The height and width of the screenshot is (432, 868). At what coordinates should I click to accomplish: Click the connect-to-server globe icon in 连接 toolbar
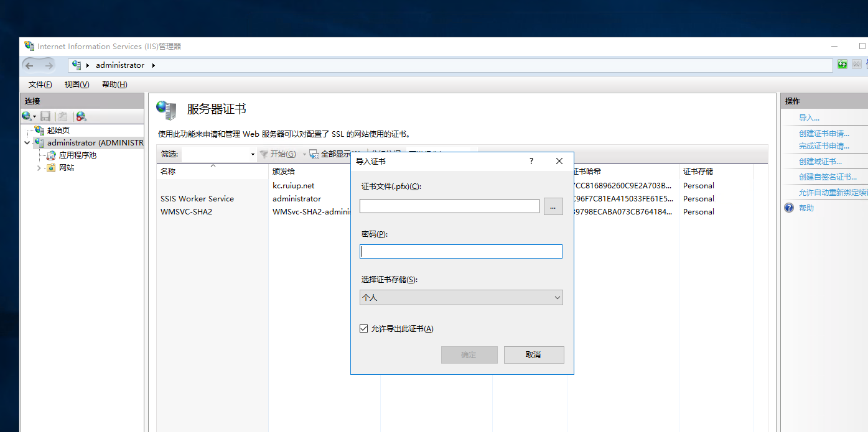coord(26,116)
